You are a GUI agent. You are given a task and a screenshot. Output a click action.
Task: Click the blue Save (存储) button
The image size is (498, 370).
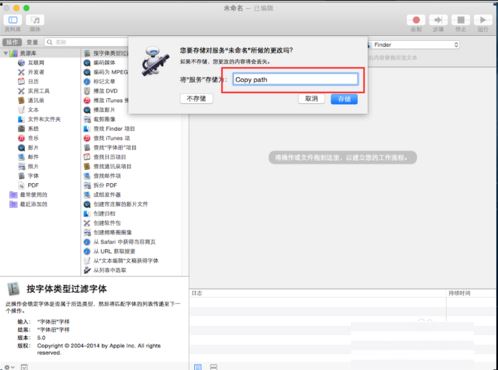[344, 99]
